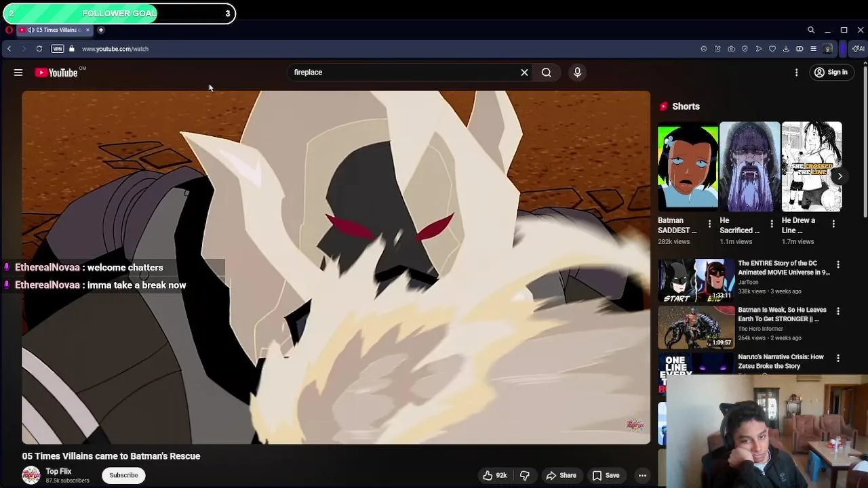Open the Top Flix channel name

[58, 471]
